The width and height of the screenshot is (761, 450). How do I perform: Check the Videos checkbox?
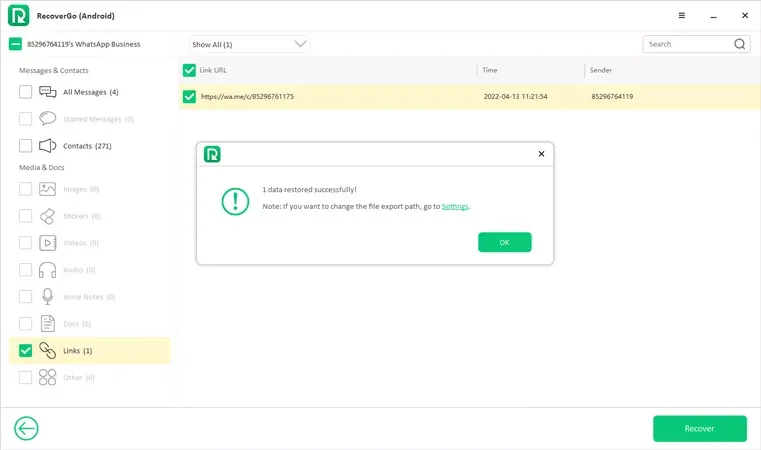(25, 243)
